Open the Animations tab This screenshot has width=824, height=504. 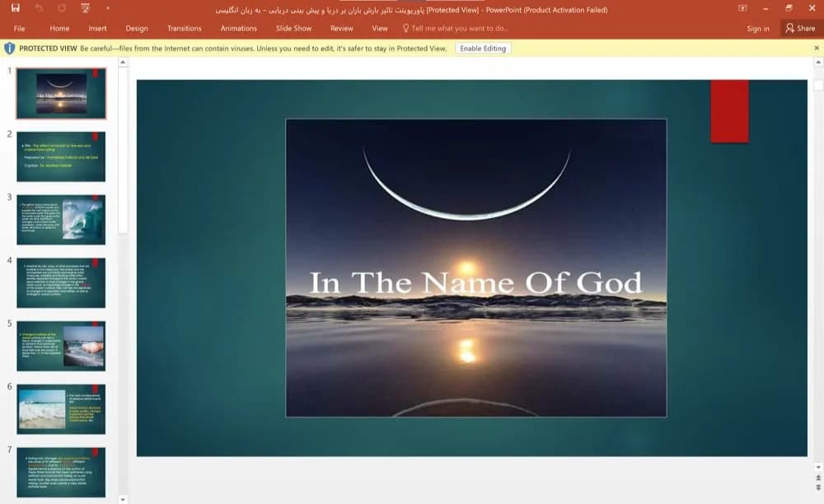point(239,28)
